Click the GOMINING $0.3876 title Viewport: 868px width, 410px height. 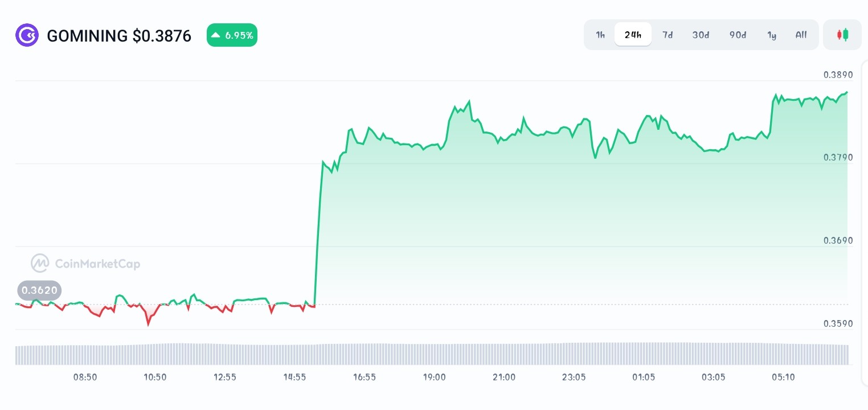[119, 36]
